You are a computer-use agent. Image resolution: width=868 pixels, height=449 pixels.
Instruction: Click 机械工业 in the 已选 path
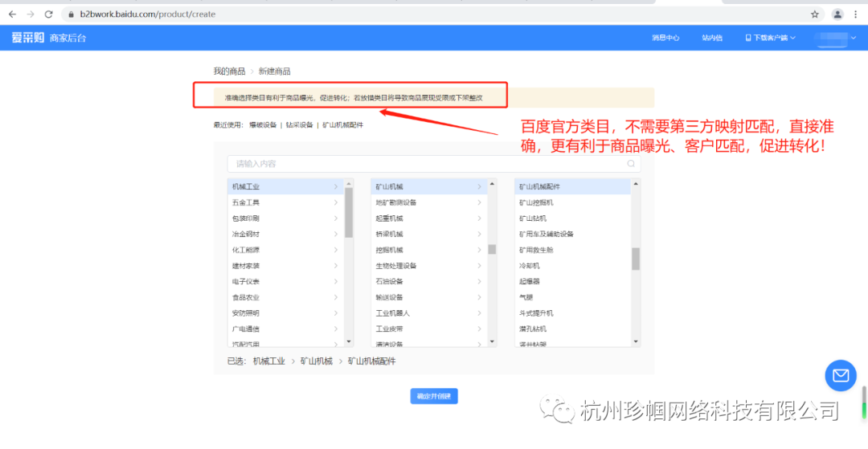269,361
